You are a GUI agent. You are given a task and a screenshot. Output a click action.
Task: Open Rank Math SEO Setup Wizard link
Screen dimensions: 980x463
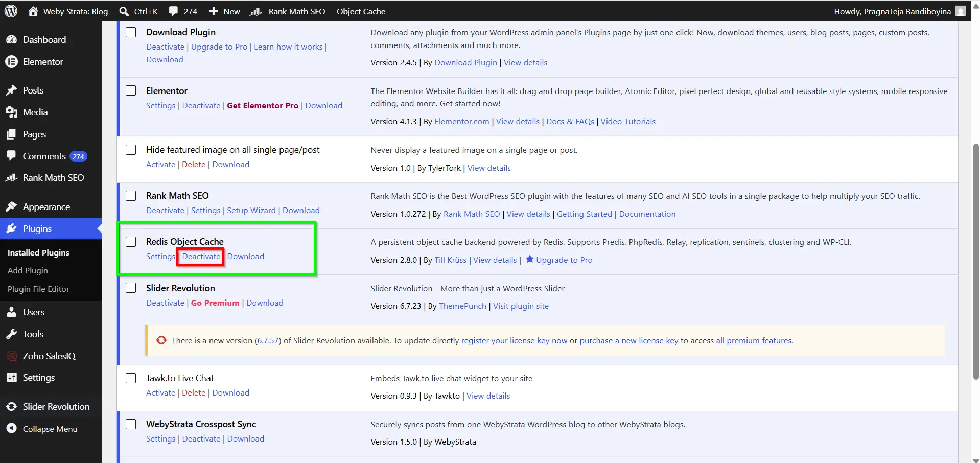(251, 210)
